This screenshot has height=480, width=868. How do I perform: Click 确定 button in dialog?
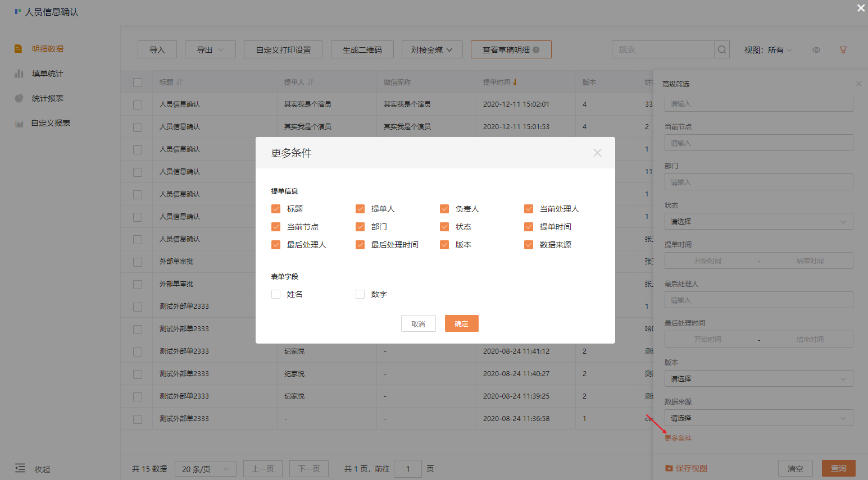coord(462,323)
